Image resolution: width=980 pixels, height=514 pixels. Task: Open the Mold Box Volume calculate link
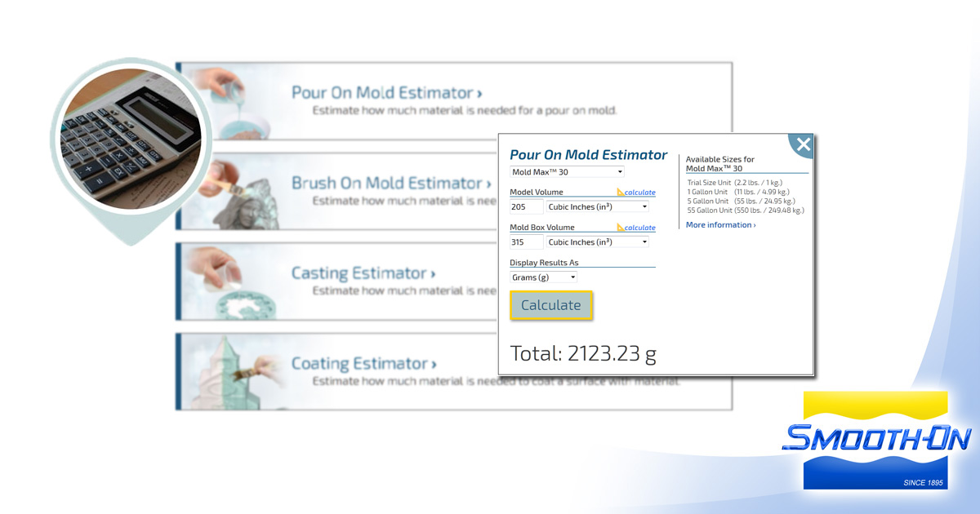(636, 228)
